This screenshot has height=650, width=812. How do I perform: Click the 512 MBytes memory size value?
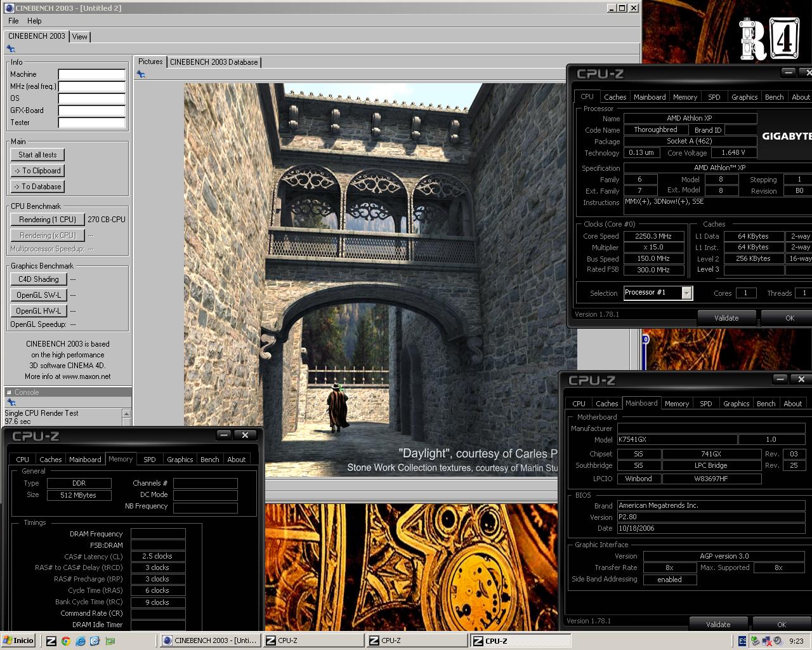tap(78, 495)
